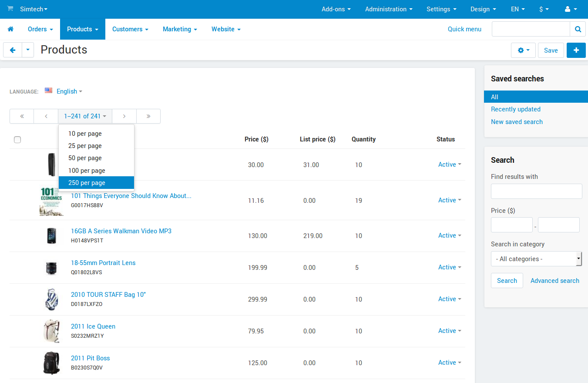Open Active status dropdown for 16GB Walkman row
The image size is (588, 383).
(x=450, y=235)
